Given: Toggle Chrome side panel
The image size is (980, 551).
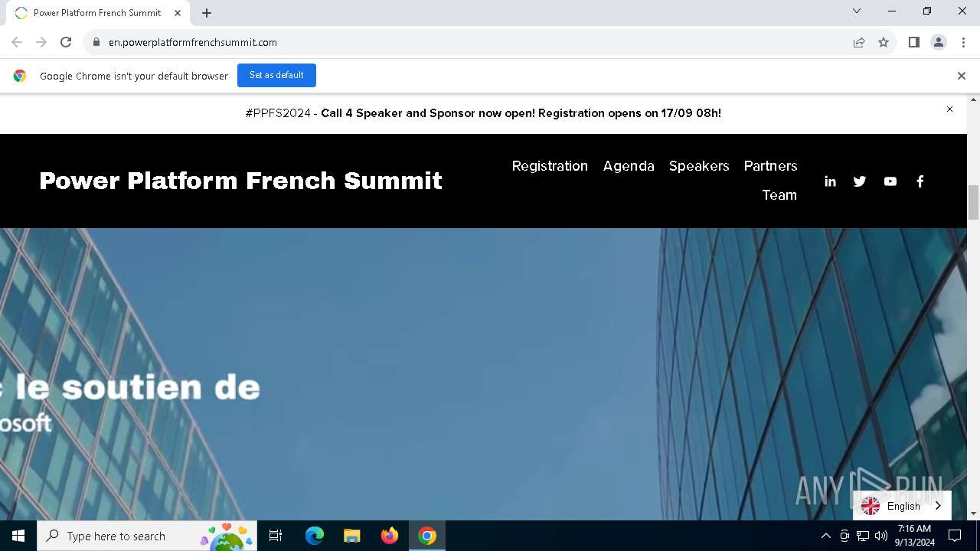Looking at the screenshot, I should click(x=914, y=42).
